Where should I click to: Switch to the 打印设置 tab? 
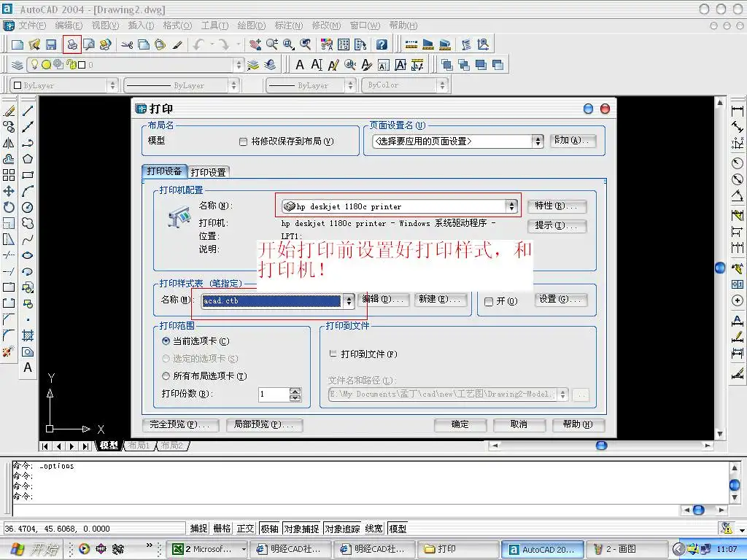tap(208, 172)
